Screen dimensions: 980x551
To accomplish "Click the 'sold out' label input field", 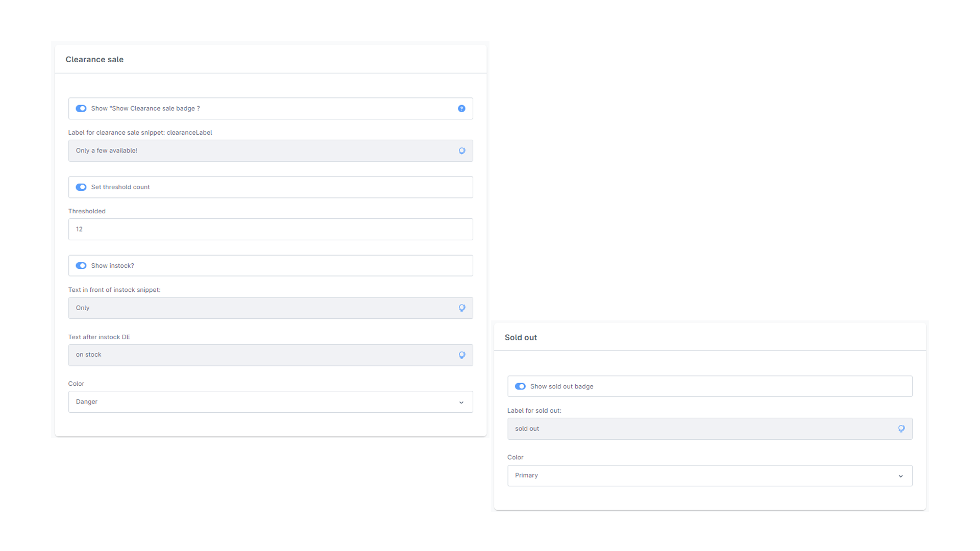I will coord(709,429).
